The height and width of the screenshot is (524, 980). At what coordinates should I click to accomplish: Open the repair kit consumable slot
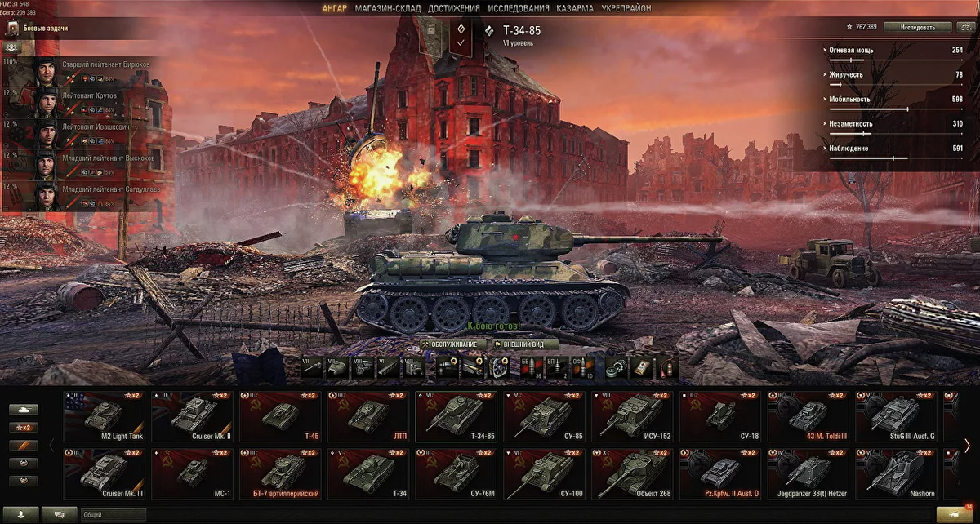[616, 367]
